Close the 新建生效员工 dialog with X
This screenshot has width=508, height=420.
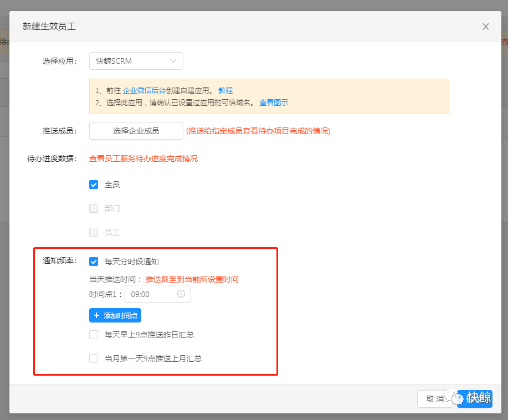point(486,27)
